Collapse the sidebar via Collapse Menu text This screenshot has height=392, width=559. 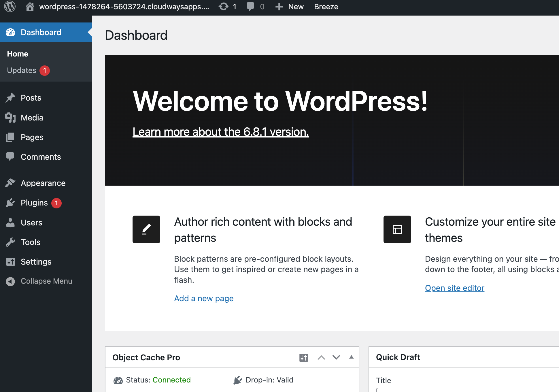pos(46,281)
